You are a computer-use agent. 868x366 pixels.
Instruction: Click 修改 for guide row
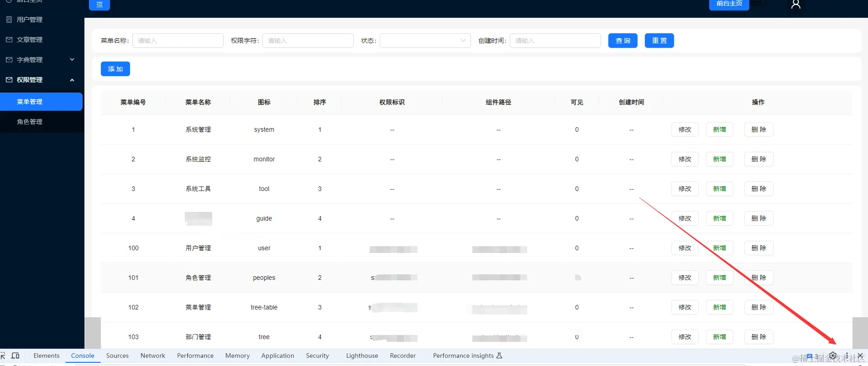coord(685,218)
